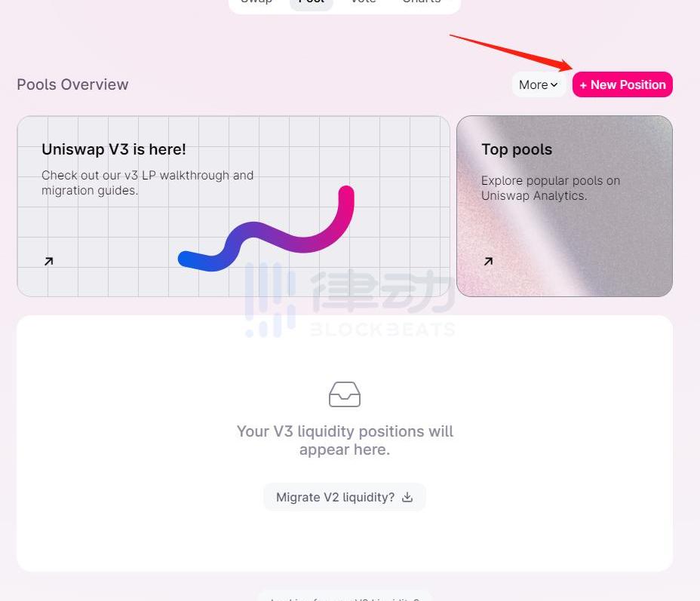This screenshot has height=601, width=700.
Task: Click the Uniswap V3 is here! heading
Action: [114, 149]
